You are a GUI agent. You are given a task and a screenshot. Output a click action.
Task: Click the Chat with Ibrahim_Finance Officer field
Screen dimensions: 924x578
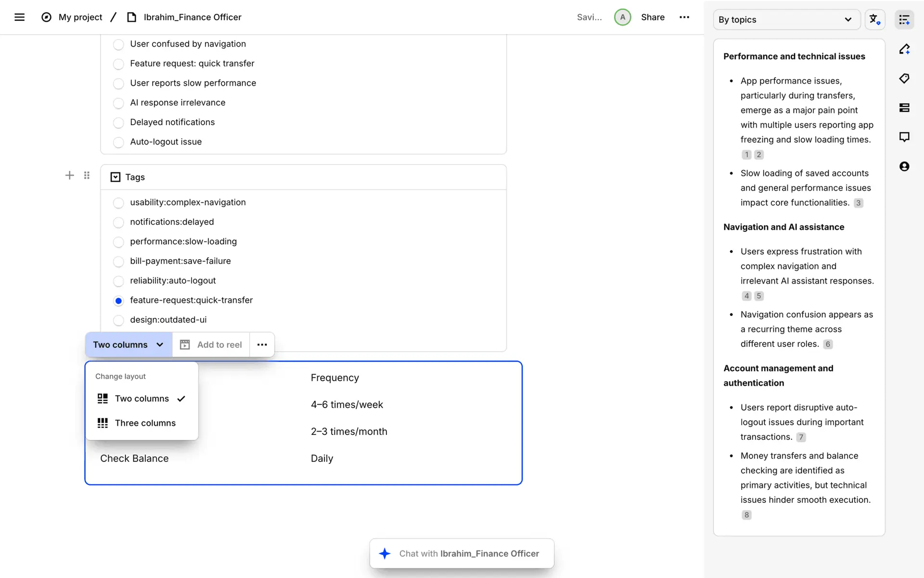[x=462, y=553]
